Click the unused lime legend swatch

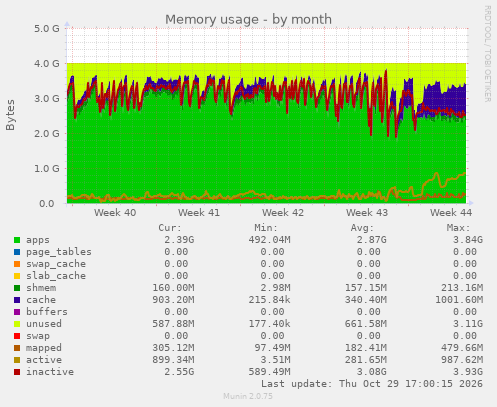click(x=17, y=324)
